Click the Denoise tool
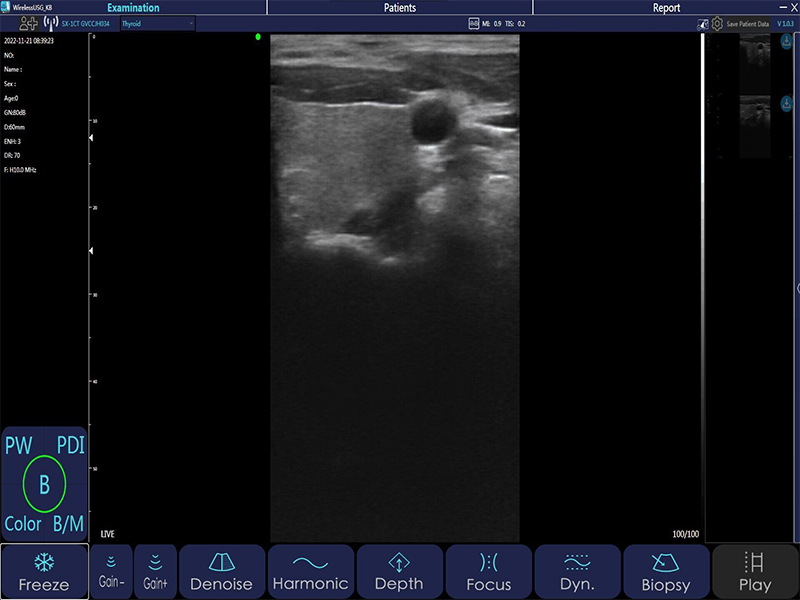The height and width of the screenshot is (600, 800). point(222,572)
